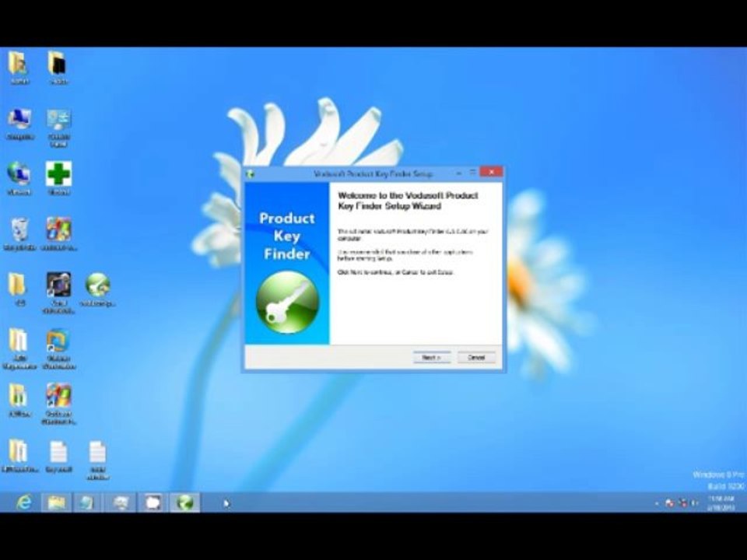Screen dimensions: 747x560
Task: Select the Windows flag icon beside Recycle Bin
Action: [58, 234]
